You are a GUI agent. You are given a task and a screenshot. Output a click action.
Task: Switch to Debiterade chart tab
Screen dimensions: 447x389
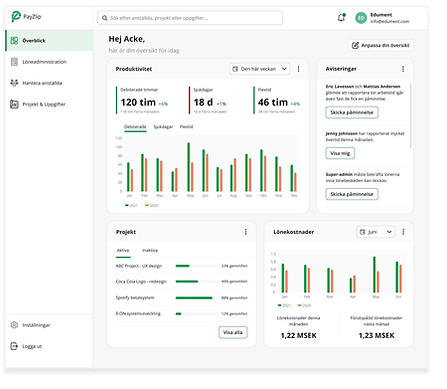pyautogui.click(x=135, y=127)
